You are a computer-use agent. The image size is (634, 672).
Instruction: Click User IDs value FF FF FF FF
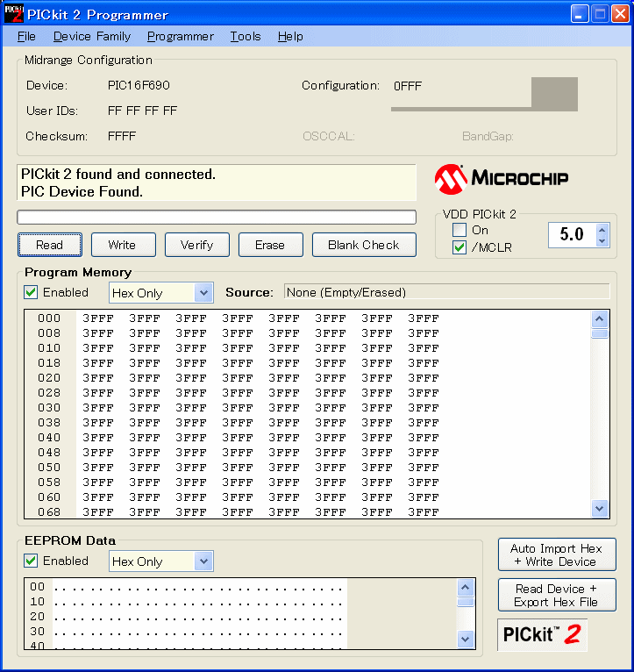coord(142,111)
